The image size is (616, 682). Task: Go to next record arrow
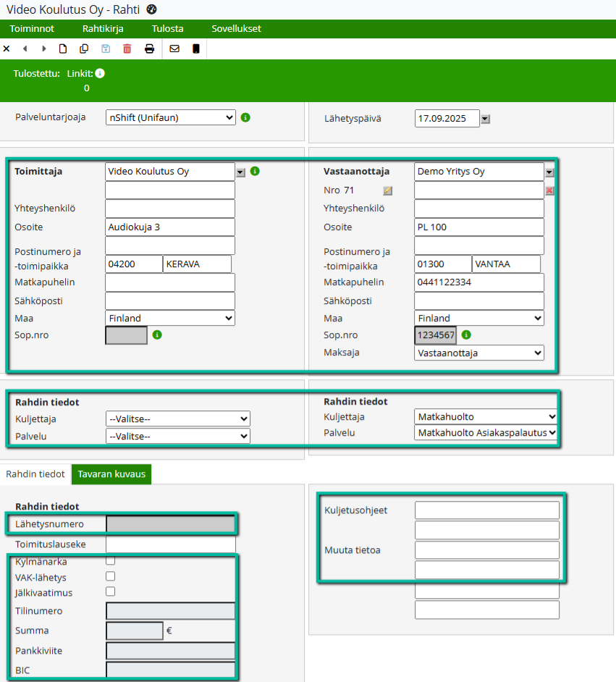[x=44, y=49]
